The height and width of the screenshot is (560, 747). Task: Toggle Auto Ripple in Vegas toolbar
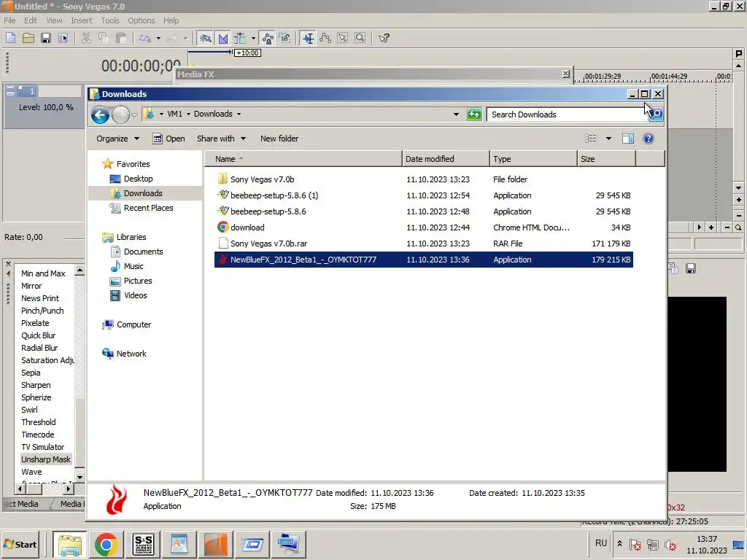click(x=239, y=38)
